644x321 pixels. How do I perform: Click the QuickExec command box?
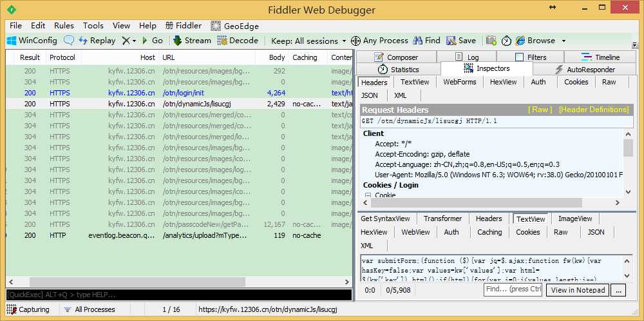tap(179, 295)
